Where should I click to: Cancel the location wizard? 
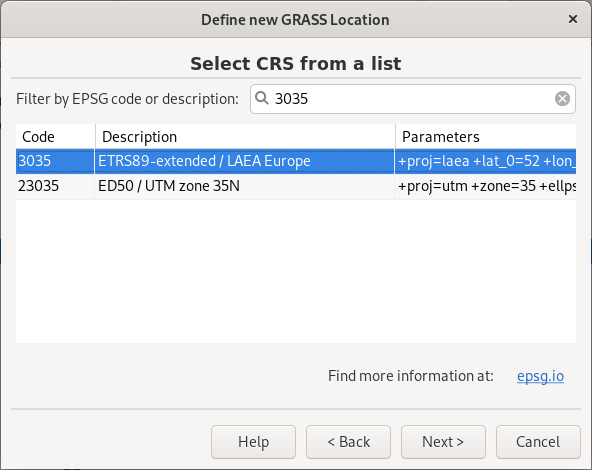(538, 442)
